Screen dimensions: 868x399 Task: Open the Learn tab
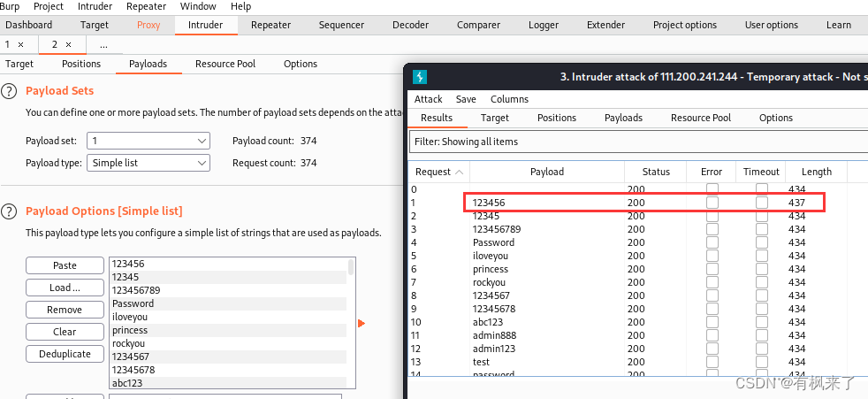[x=839, y=25]
